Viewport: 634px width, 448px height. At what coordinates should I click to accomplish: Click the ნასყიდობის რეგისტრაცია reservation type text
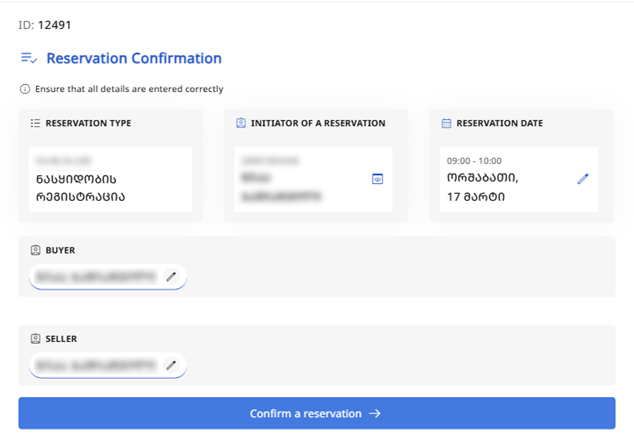(80, 188)
